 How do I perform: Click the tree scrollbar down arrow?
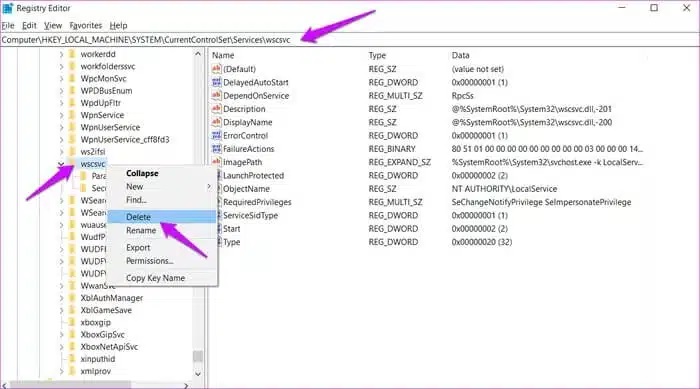pyautogui.click(x=198, y=374)
